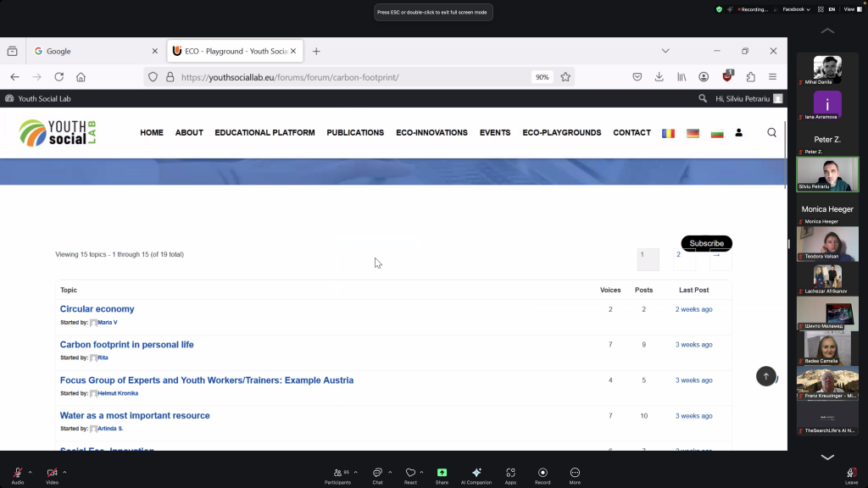The width and height of the screenshot is (868, 488).
Task: Expand Zoom audio options arrow
Action: 30,472
